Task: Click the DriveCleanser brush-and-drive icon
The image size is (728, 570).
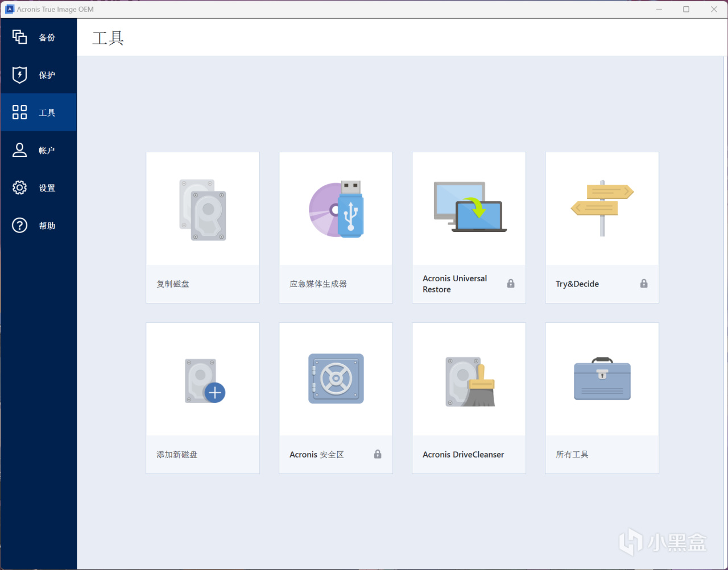Action: (x=470, y=381)
